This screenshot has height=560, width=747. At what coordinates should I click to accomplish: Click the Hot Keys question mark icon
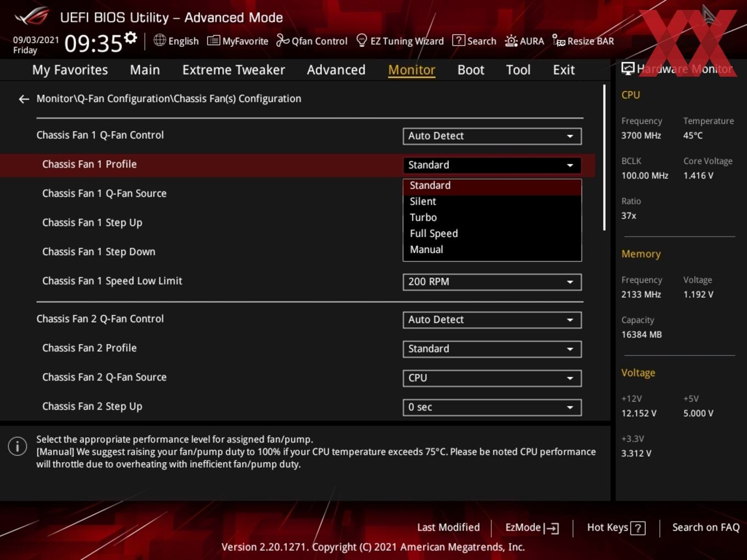[x=638, y=528]
